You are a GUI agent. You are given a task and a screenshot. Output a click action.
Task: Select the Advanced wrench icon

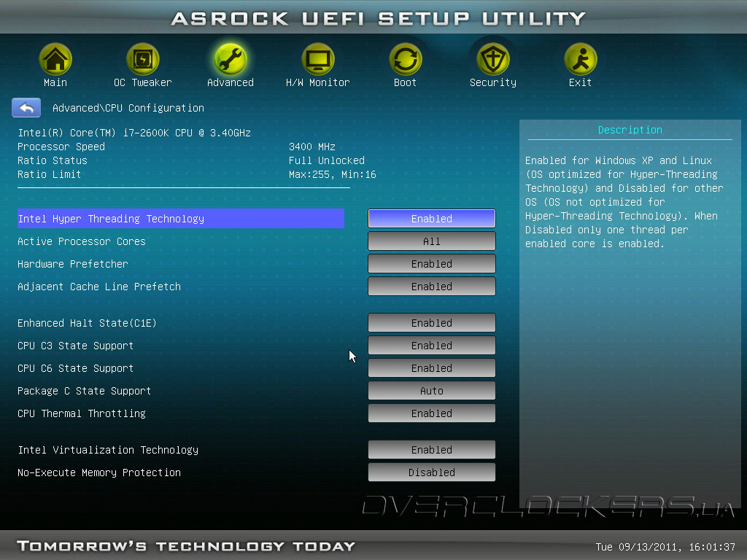[x=230, y=59]
